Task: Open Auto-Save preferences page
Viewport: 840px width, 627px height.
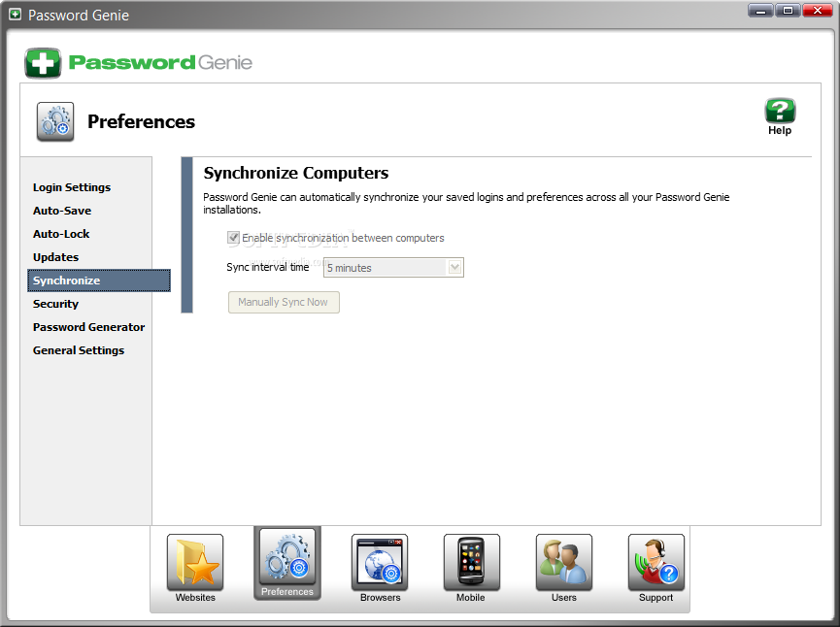Action: [x=62, y=211]
